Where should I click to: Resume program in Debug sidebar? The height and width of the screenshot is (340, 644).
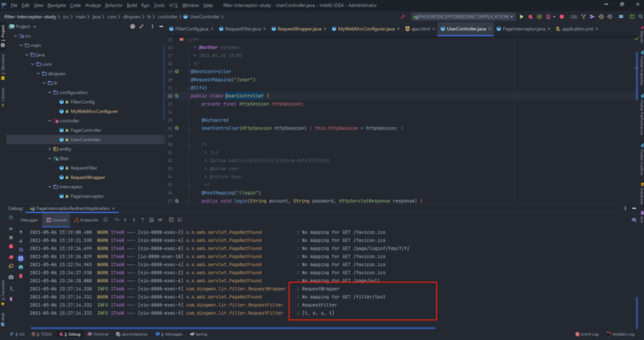coord(11,229)
